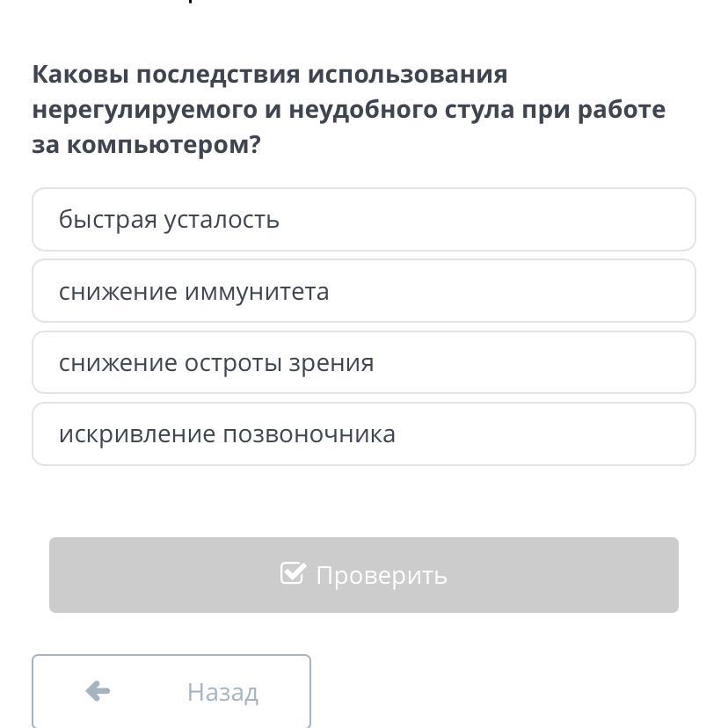The height and width of the screenshot is (728, 728).
Task: Click the word «усталость» in first option
Action: (222, 220)
